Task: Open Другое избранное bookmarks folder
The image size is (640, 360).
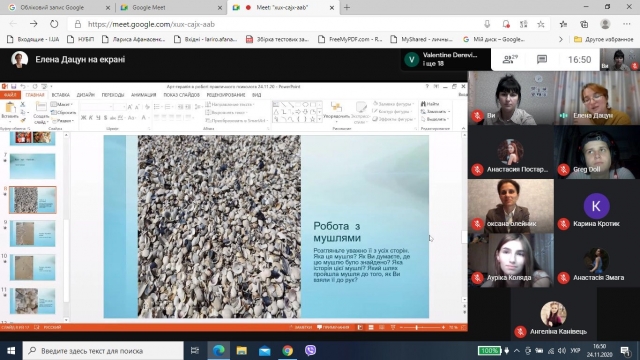Action: (x=603, y=40)
